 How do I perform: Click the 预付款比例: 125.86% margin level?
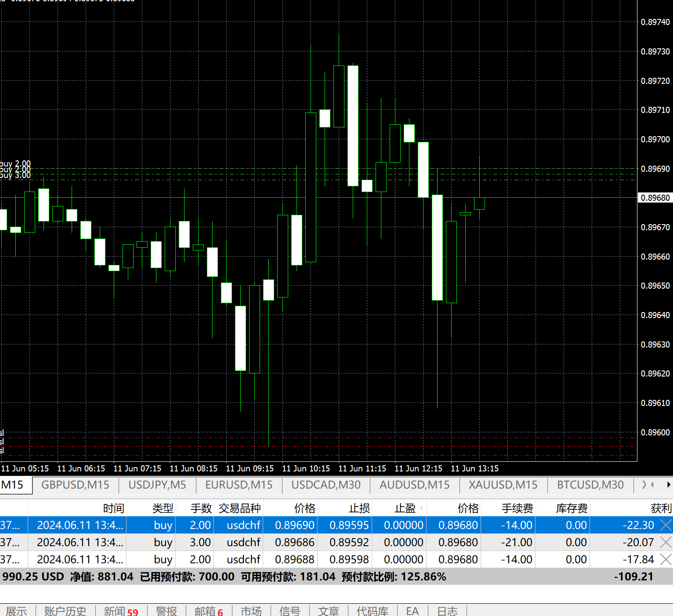coord(394,576)
